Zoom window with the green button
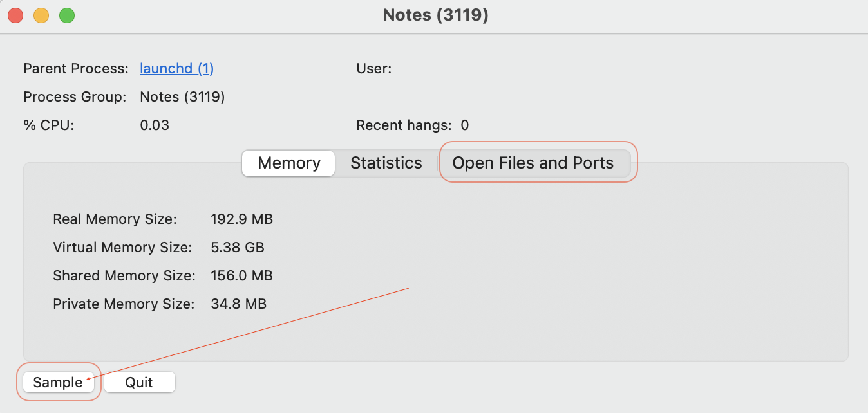The height and width of the screenshot is (413, 868). click(67, 15)
